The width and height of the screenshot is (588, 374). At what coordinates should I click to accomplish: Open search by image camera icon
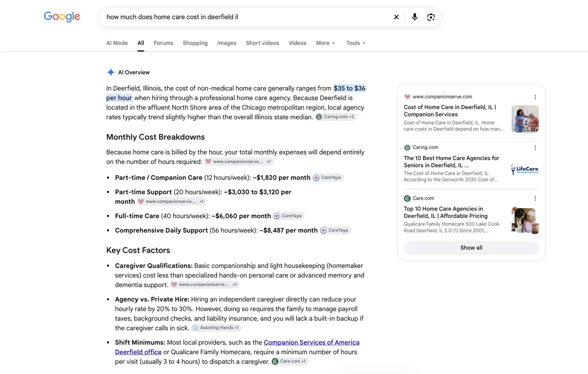click(x=431, y=17)
